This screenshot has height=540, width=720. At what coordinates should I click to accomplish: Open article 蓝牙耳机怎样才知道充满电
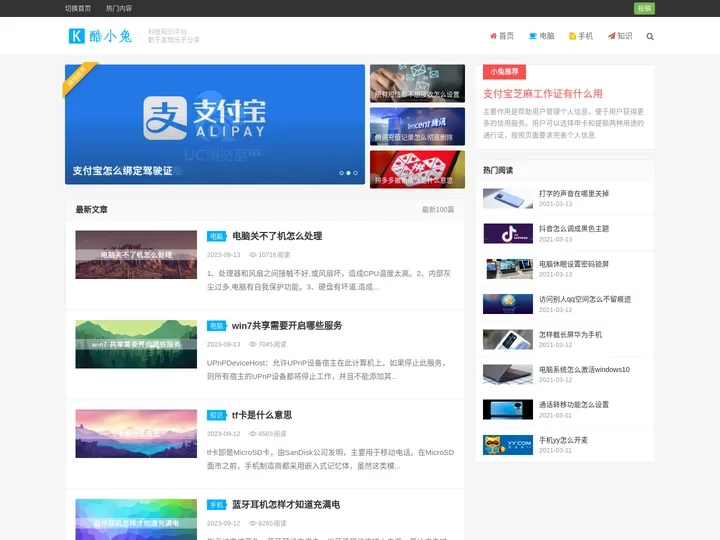[286, 505]
